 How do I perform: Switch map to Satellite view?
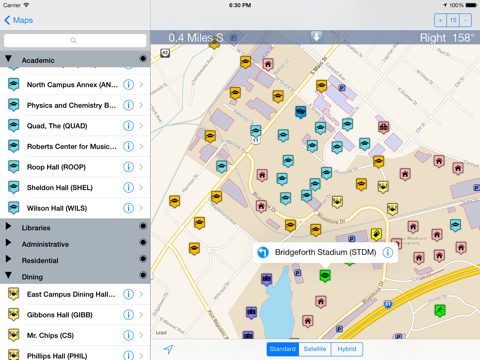click(x=315, y=349)
